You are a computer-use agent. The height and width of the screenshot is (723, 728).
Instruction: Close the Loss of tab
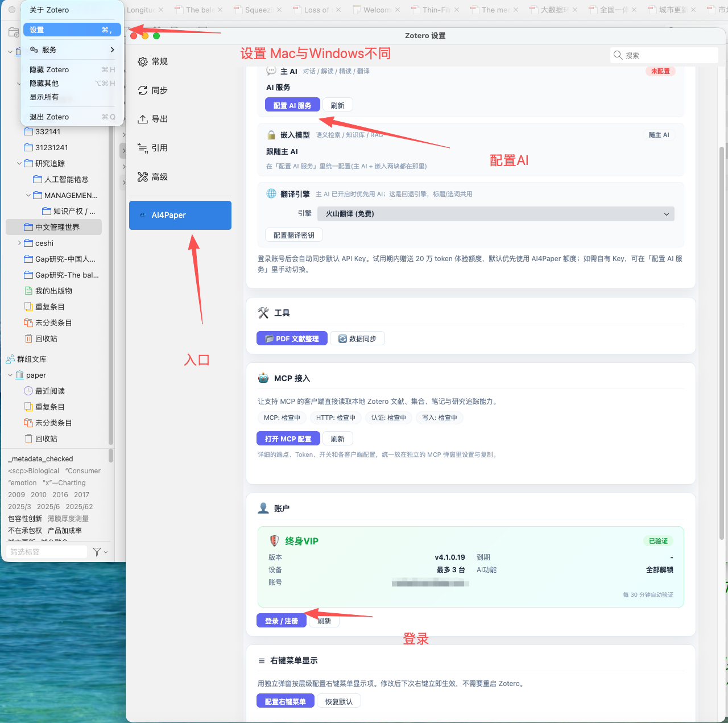point(338,10)
